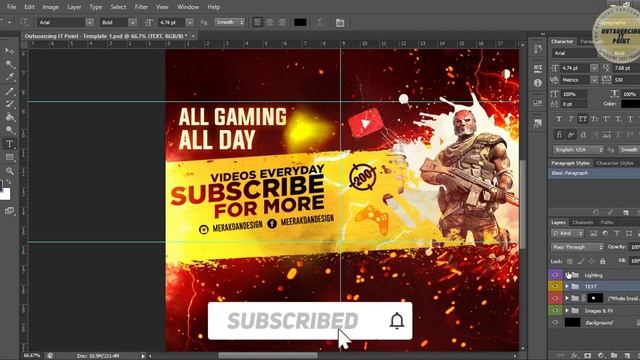The width and height of the screenshot is (640, 360).
Task: Open the Smooth anti-aliasing dropdown in options bar
Action: coord(230,22)
